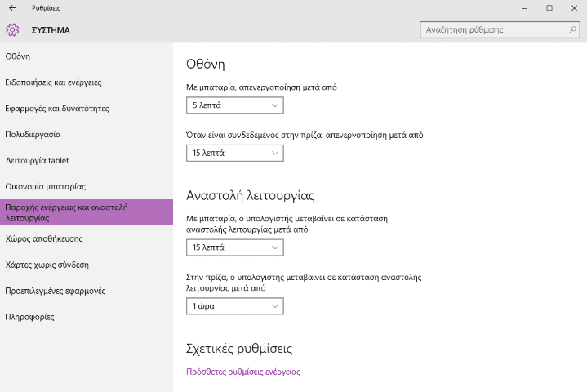Click the Αναζήτηση ρύθμισης search field
587x392 pixels.
click(492, 29)
